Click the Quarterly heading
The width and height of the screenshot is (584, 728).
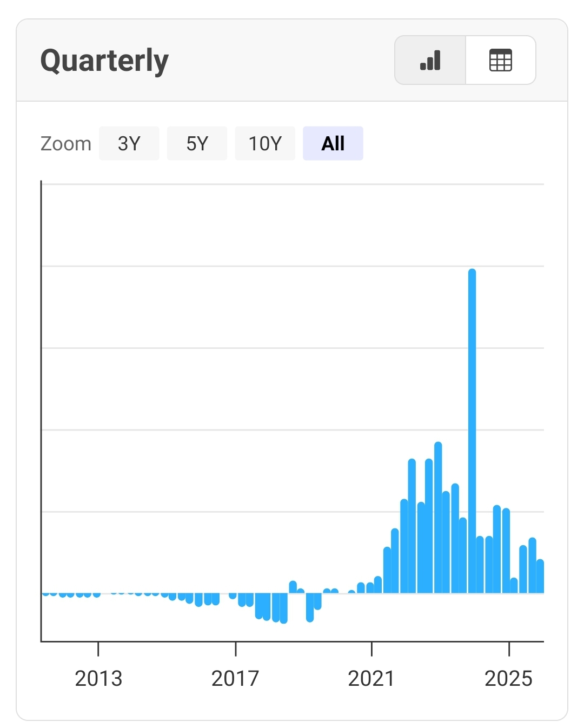(x=105, y=61)
